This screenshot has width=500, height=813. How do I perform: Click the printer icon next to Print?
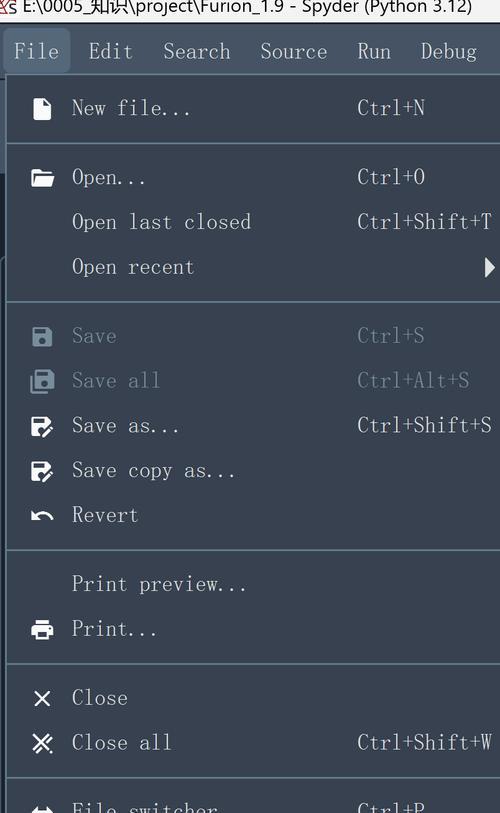[42, 629]
